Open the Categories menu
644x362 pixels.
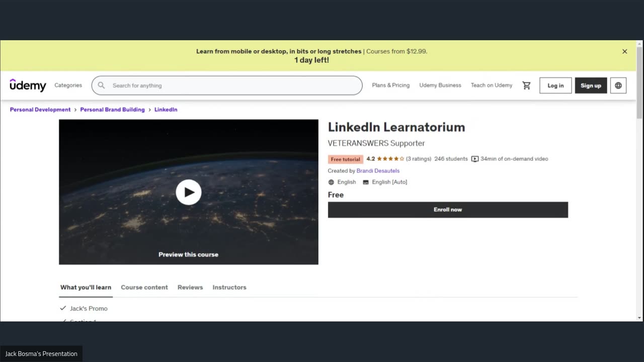point(68,85)
